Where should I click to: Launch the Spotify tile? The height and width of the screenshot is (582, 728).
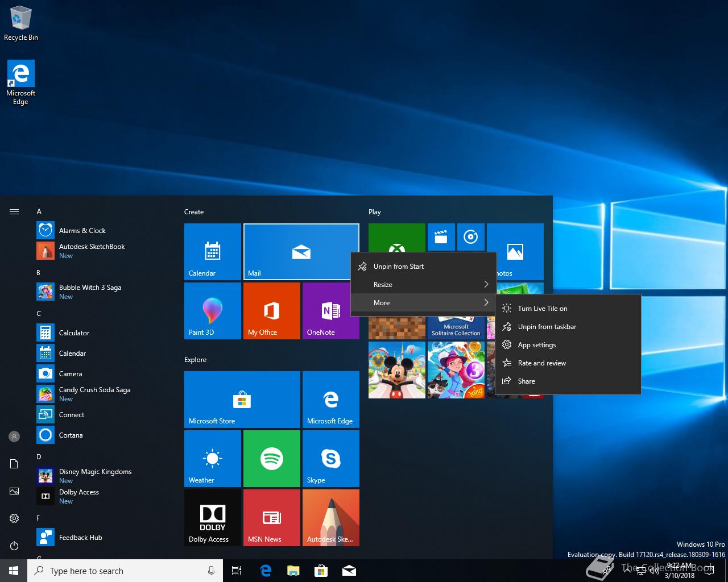tap(272, 459)
